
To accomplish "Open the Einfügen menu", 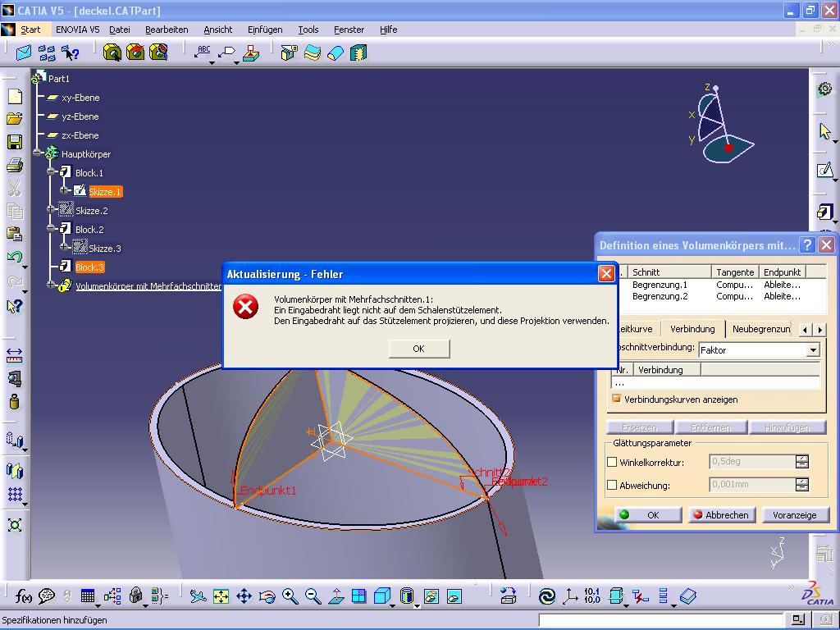I will [x=265, y=30].
